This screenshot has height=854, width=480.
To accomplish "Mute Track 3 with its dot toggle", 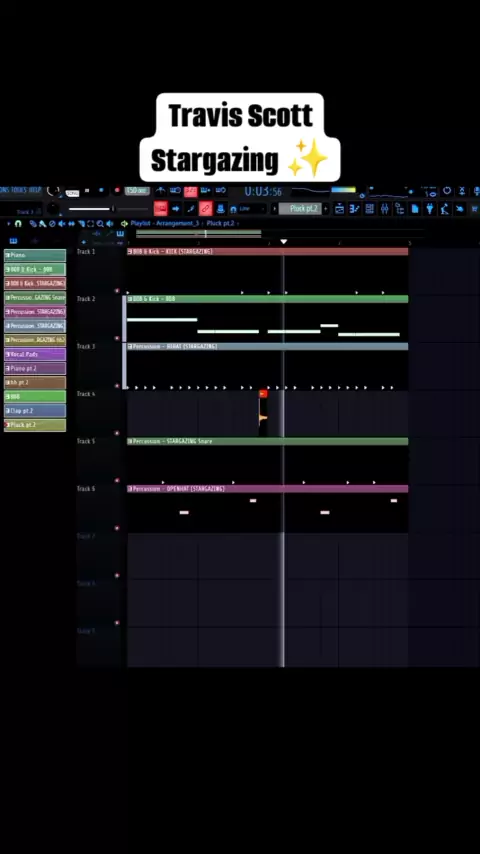I will (x=117, y=386).
